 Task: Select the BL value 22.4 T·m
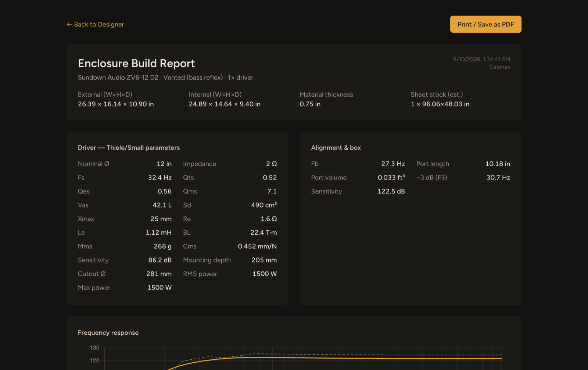tap(263, 232)
